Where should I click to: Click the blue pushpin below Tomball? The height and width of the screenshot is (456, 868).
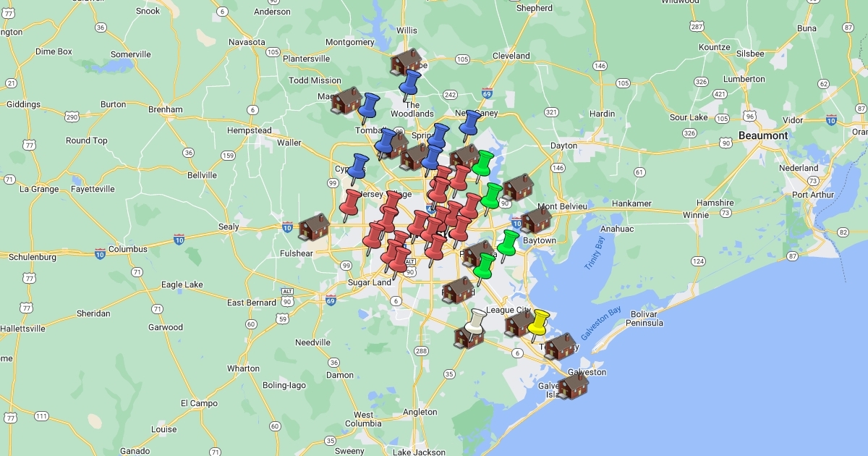pos(384,143)
